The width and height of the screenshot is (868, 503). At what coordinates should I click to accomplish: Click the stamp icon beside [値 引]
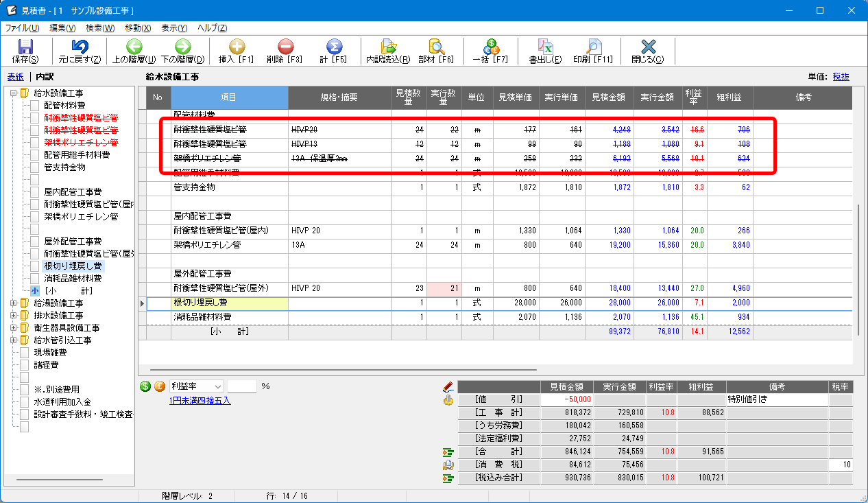449,399
